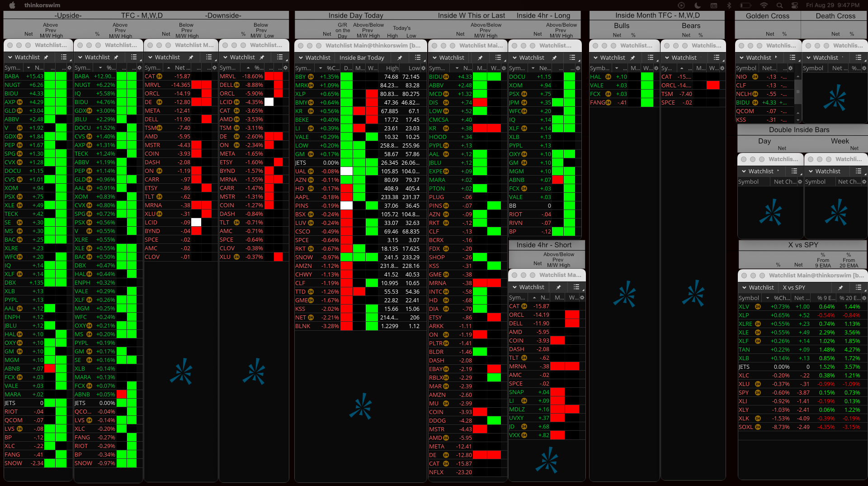Open list menu icon in empty Death Cross watchlist
The width and height of the screenshot is (868, 486).
point(859,58)
